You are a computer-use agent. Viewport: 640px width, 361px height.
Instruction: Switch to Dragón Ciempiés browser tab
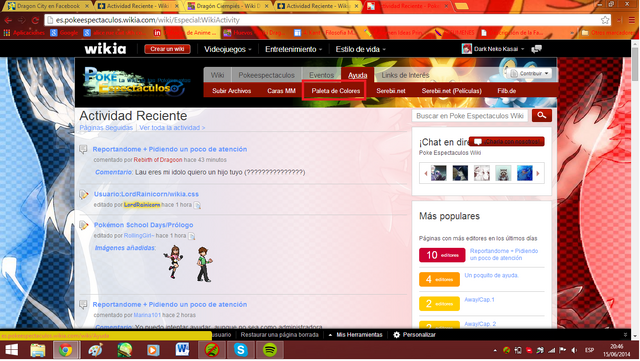pyautogui.click(x=229, y=6)
